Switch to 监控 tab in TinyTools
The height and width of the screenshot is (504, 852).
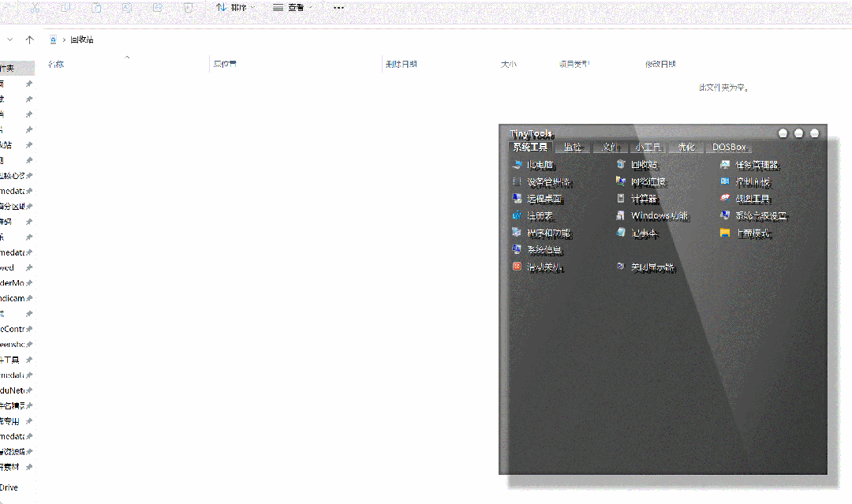[x=572, y=147]
